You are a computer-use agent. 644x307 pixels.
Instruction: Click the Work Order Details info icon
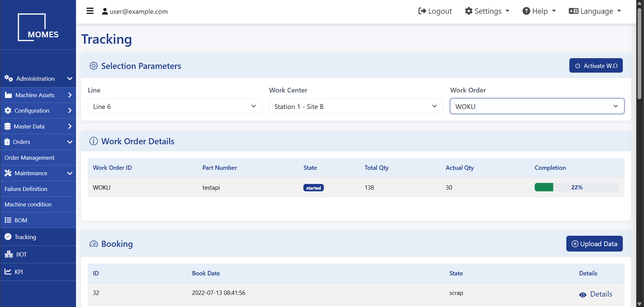coord(93,141)
